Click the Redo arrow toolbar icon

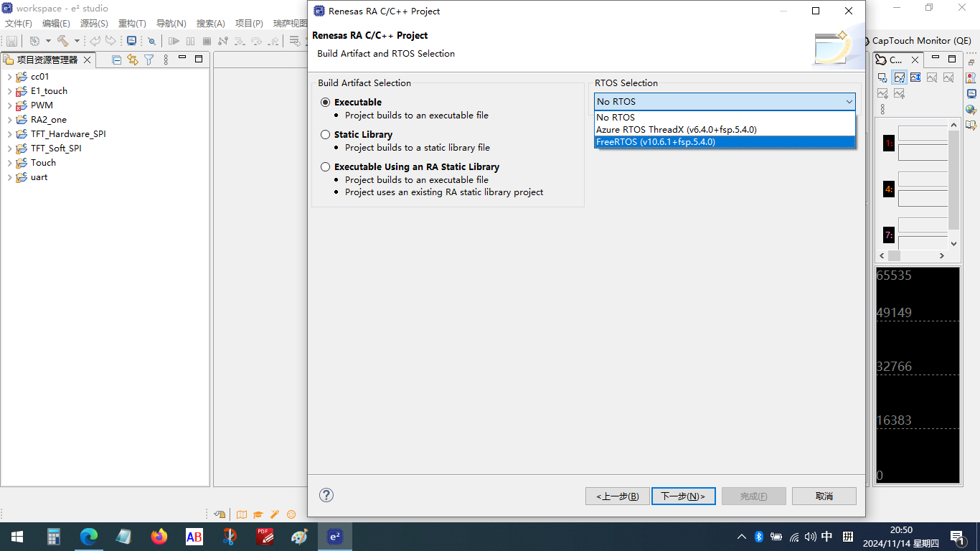point(110,42)
